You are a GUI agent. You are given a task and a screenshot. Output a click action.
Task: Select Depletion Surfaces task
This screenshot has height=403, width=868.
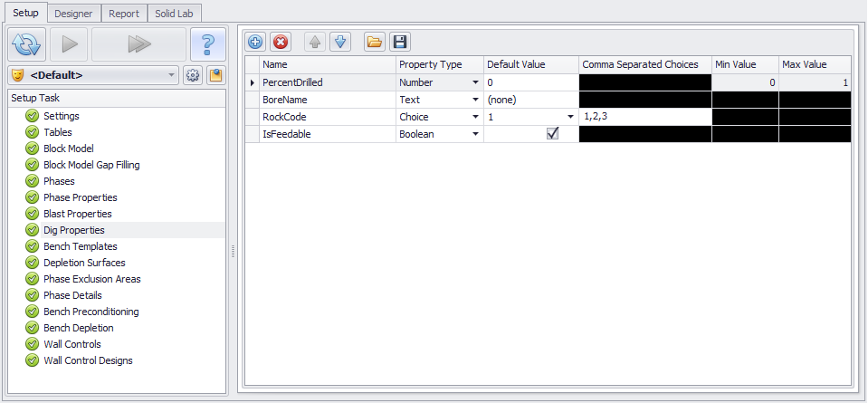[85, 263]
